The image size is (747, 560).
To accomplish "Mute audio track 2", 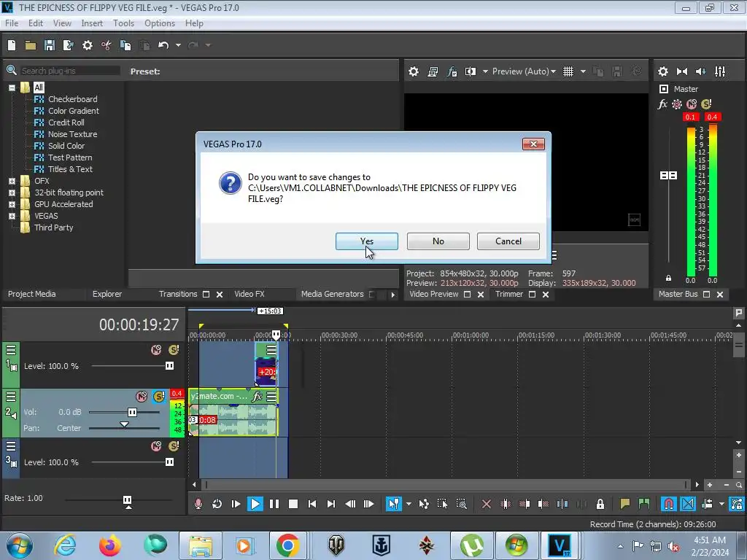I will click(x=142, y=396).
